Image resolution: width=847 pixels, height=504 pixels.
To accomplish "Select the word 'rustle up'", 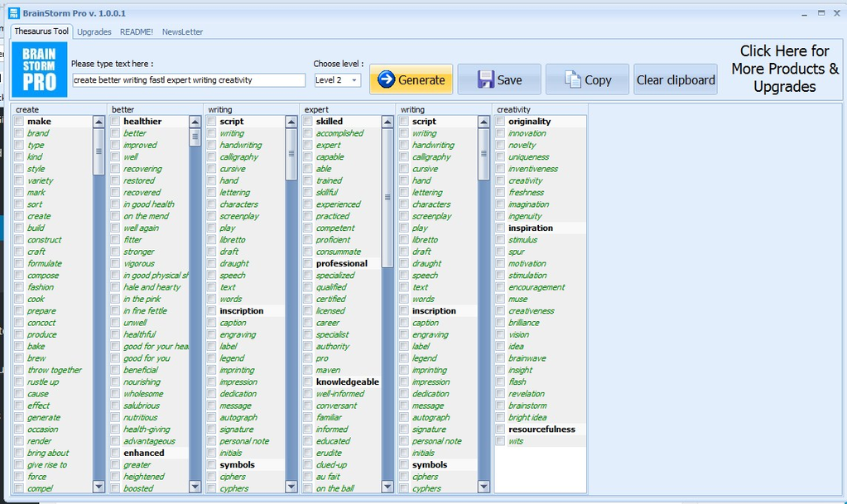I will coord(43,382).
